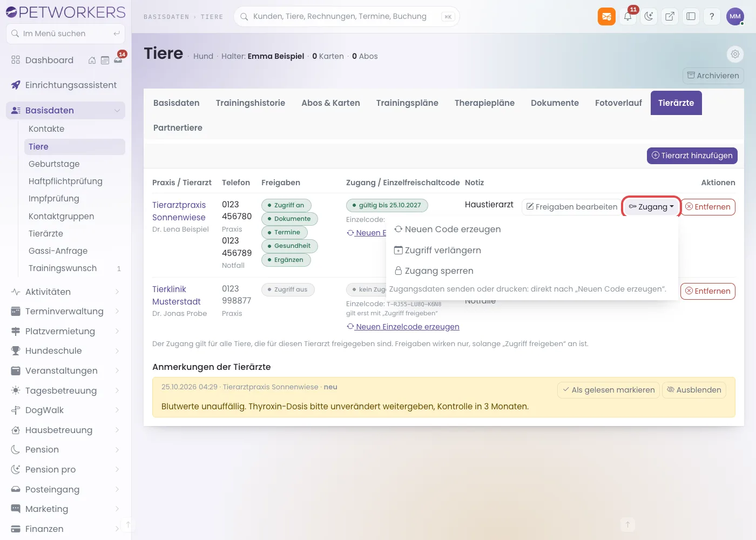The height and width of the screenshot is (540, 756).
Task: Click the Aktivitäten pulse icon
Action: pyautogui.click(x=16, y=292)
